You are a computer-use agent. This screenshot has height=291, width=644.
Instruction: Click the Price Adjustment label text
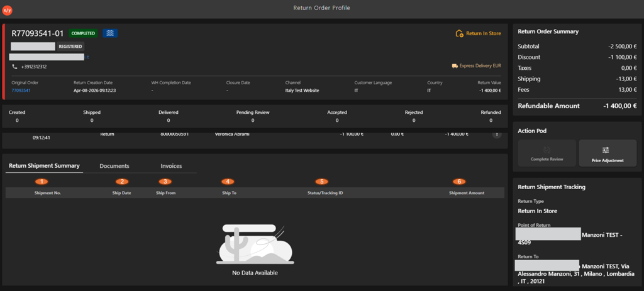(x=608, y=160)
